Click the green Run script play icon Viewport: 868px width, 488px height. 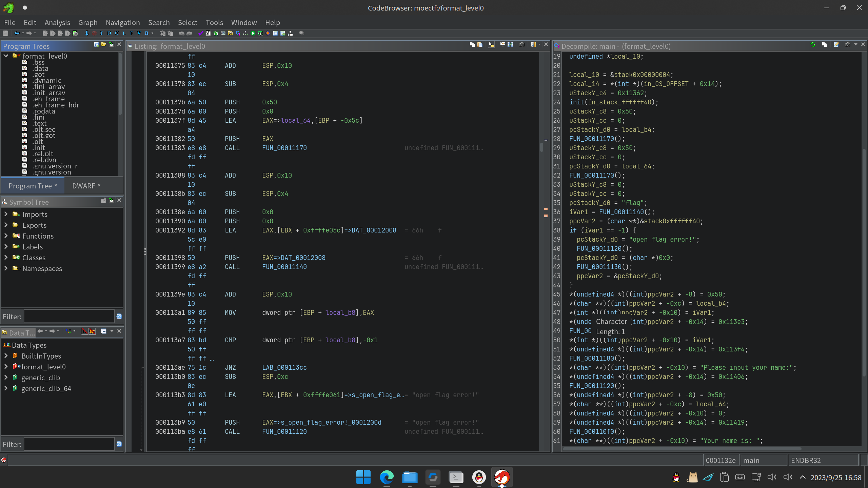[253, 33]
